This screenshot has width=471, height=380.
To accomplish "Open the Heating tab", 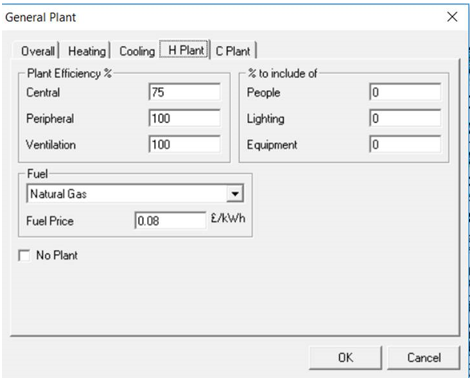I will (86, 51).
